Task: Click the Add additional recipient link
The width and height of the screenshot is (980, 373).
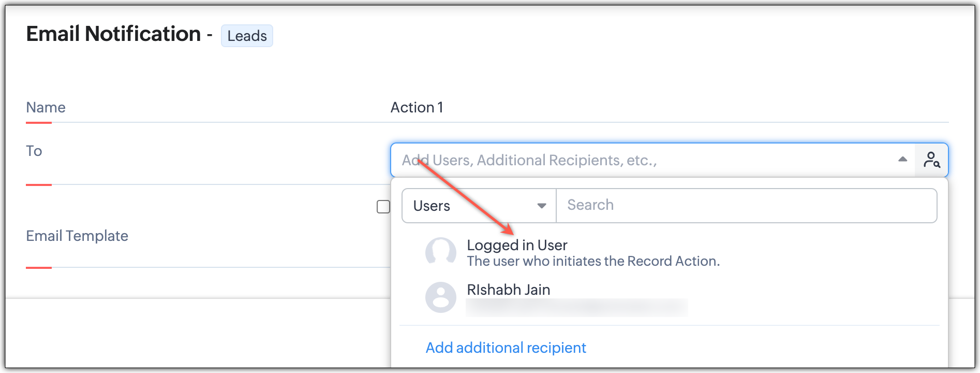Action: 506,348
